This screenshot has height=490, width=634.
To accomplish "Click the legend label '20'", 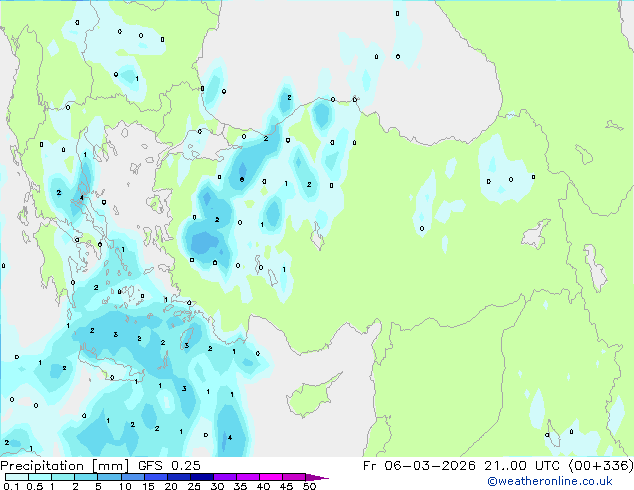I will [171, 486].
